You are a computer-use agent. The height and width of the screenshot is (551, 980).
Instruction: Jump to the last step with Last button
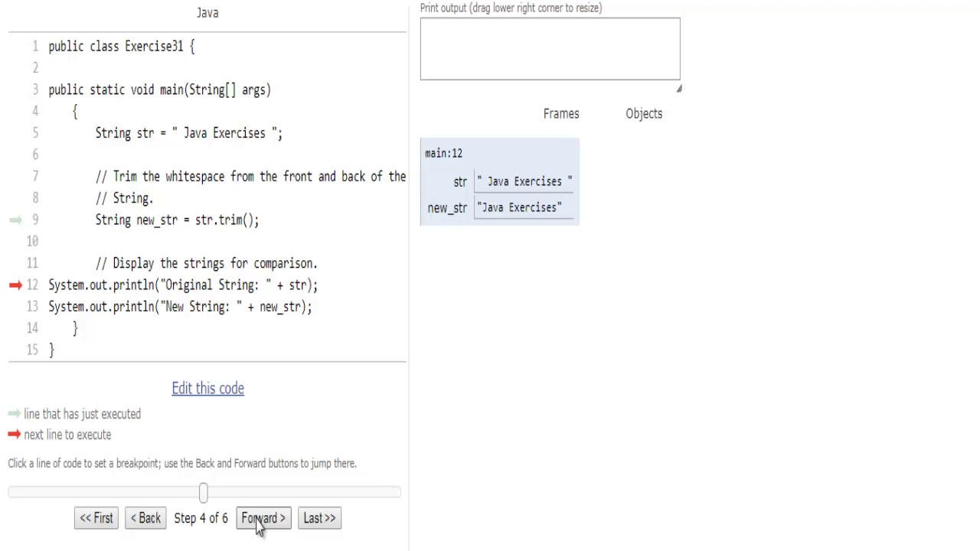[319, 518]
